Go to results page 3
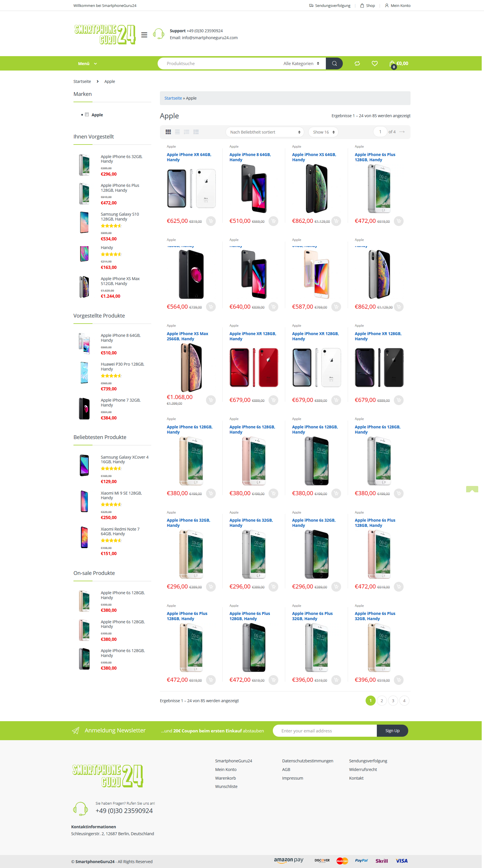Image resolution: width=484 pixels, height=868 pixels. pyautogui.click(x=393, y=700)
